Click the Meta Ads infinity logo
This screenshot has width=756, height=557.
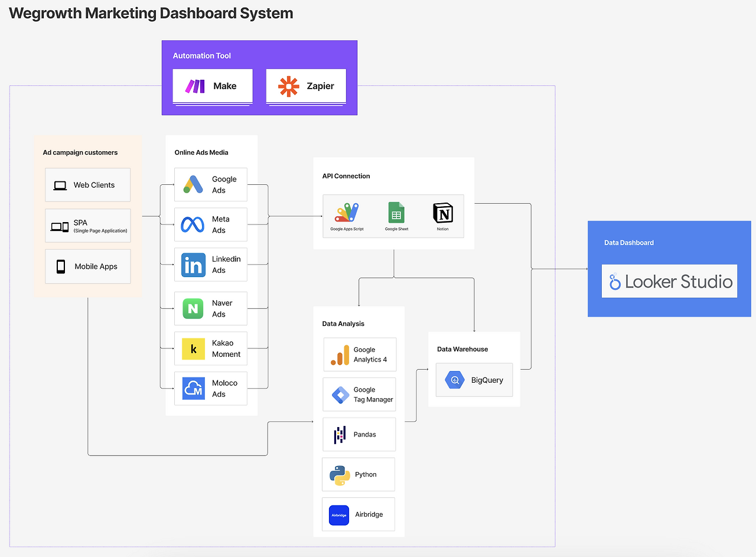(x=193, y=224)
